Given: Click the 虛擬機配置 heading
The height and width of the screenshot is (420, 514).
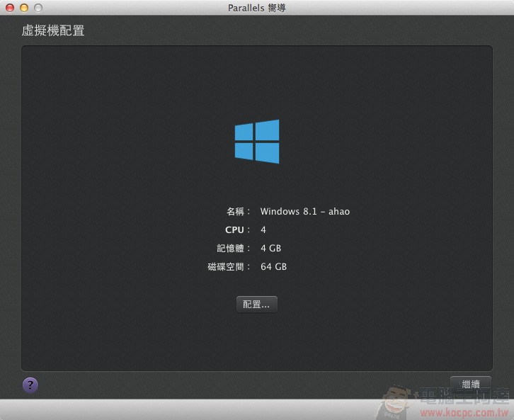Looking at the screenshot, I should coord(53,30).
